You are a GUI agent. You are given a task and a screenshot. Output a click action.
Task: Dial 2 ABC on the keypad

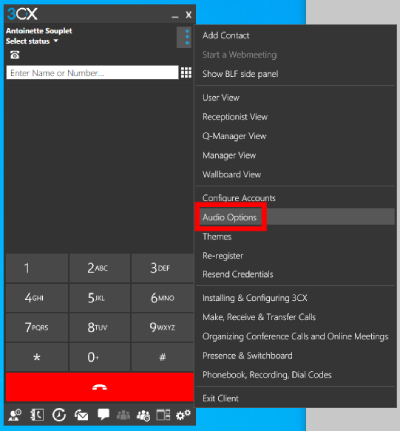(100, 268)
